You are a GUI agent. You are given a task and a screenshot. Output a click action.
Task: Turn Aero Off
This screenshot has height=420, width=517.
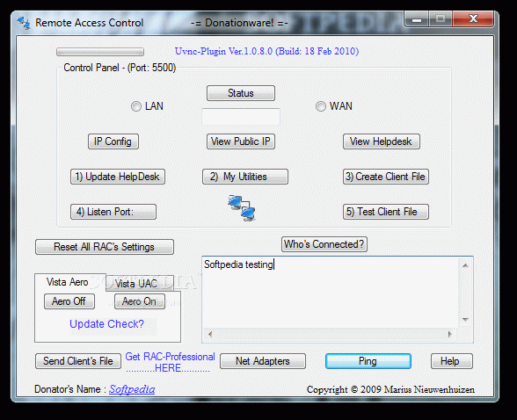(x=69, y=301)
